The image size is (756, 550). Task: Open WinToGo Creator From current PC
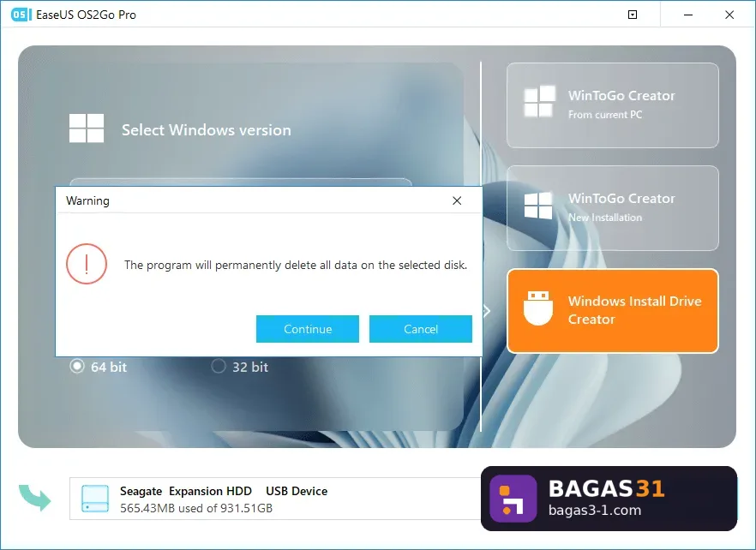pos(612,105)
